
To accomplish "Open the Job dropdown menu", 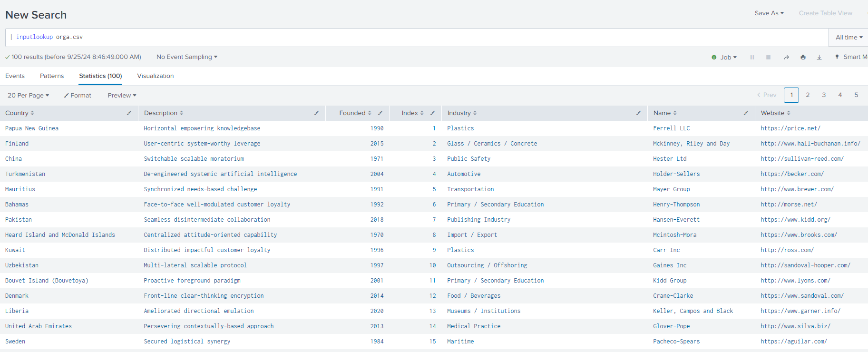I will tap(724, 57).
